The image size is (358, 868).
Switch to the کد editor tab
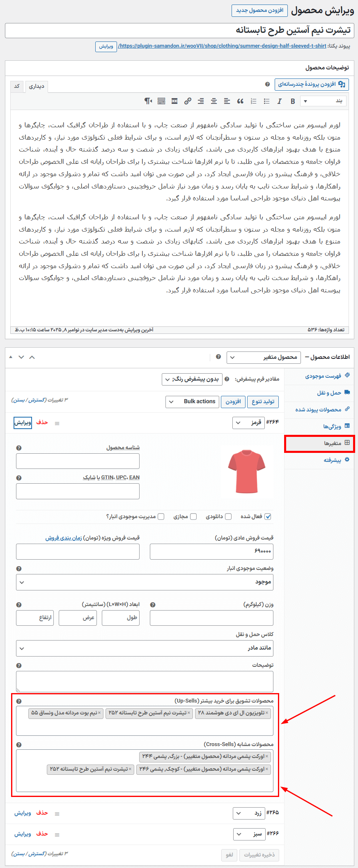16,86
